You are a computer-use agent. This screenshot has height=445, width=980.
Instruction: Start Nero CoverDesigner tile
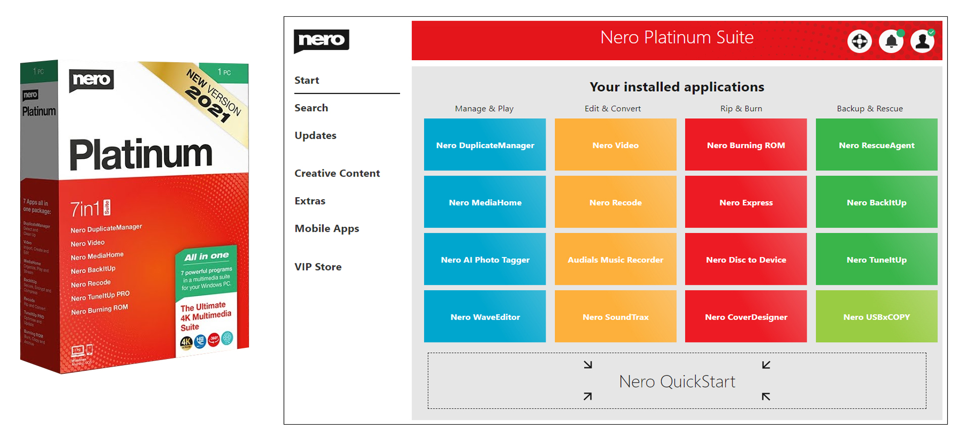click(746, 316)
